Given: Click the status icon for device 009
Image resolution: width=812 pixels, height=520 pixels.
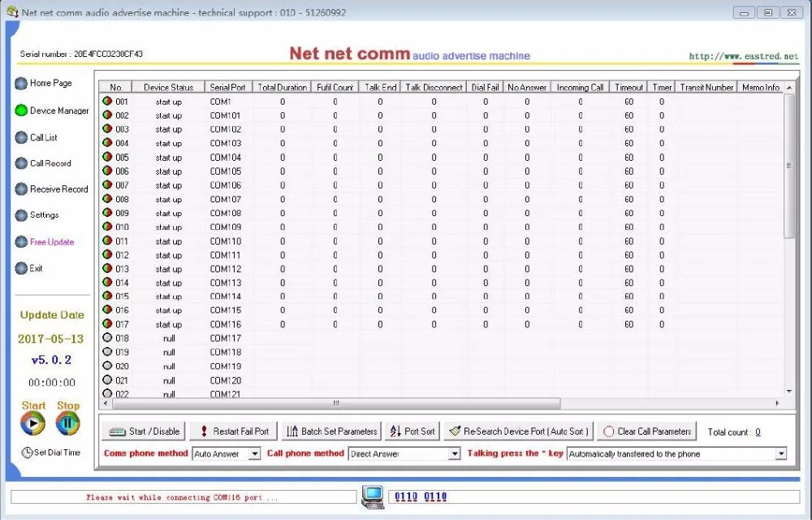Looking at the screenshot, I should tap(107, 212).
